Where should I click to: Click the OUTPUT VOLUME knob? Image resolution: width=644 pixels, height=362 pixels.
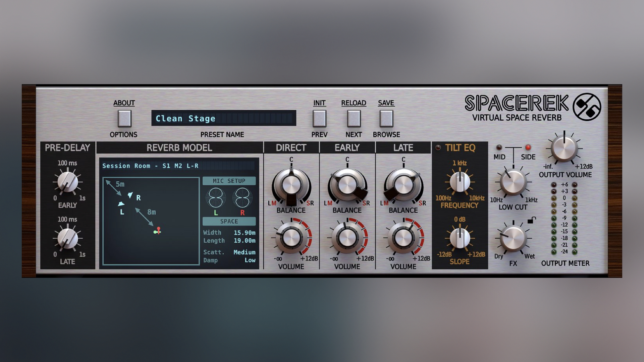point(565,148)
